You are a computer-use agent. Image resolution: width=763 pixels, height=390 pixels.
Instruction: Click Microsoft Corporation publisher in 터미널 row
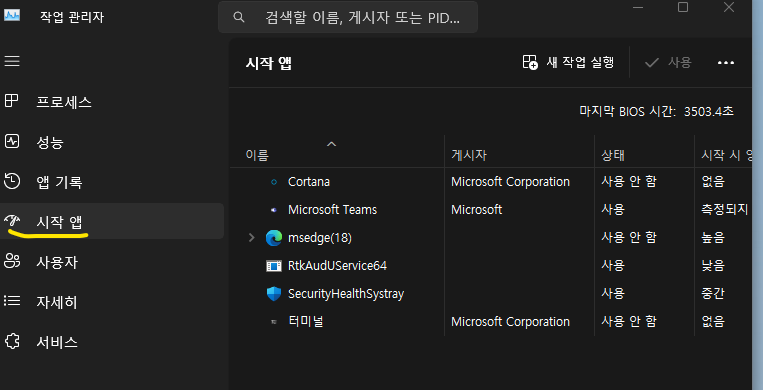pos(510,322)
